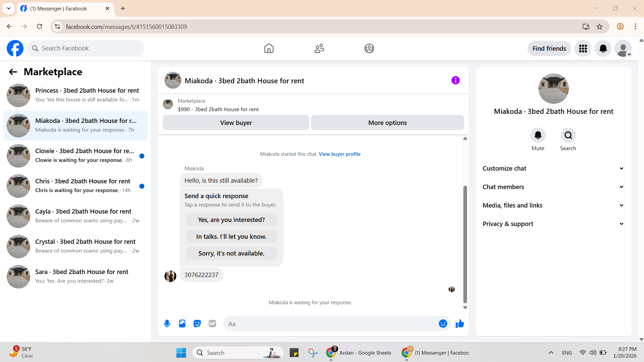Open conversation information purple icon
644x362 pixels.
point(455,80)
